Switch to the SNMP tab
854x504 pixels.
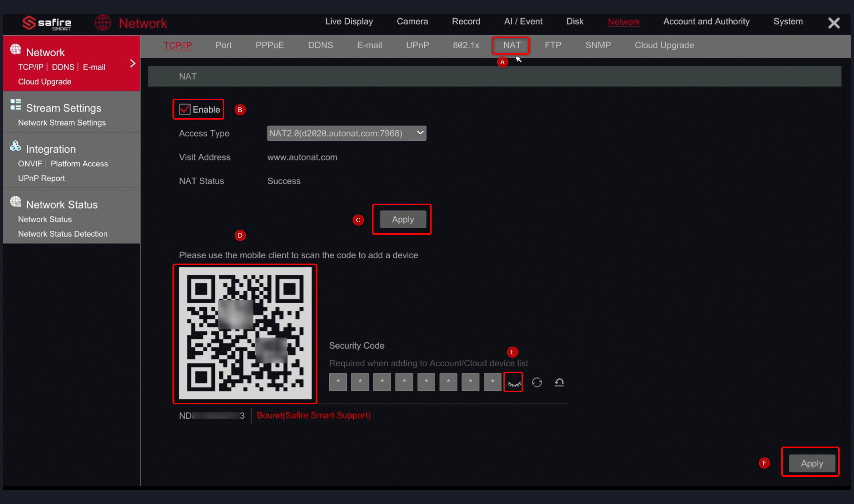(598, 45)
